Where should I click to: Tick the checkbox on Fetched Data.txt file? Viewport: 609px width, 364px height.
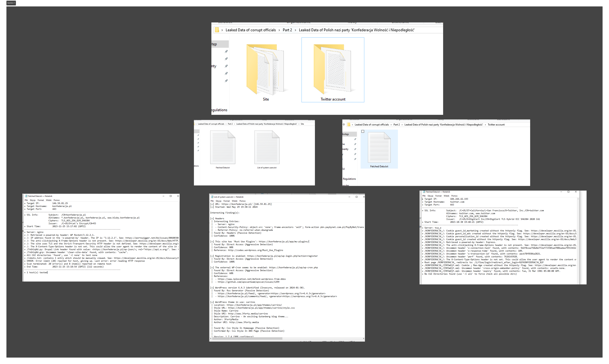[x=363, y=131]
